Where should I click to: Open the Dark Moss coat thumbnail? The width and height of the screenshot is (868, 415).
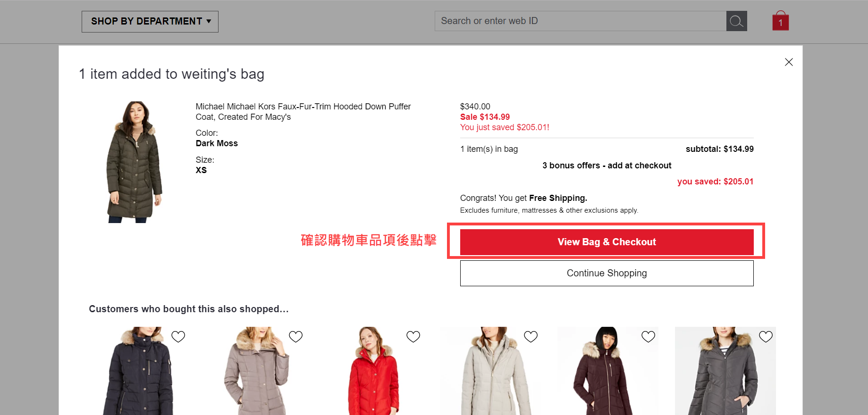coord(135,162)
